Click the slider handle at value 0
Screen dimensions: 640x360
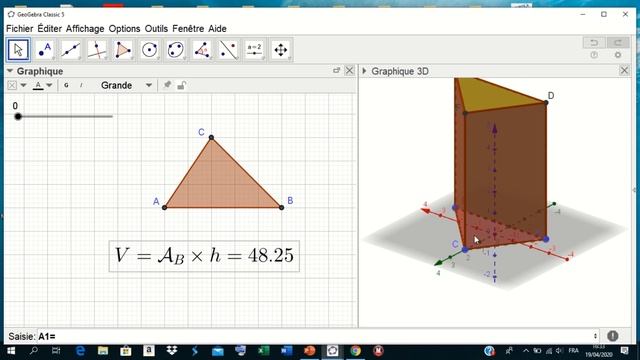18,117
